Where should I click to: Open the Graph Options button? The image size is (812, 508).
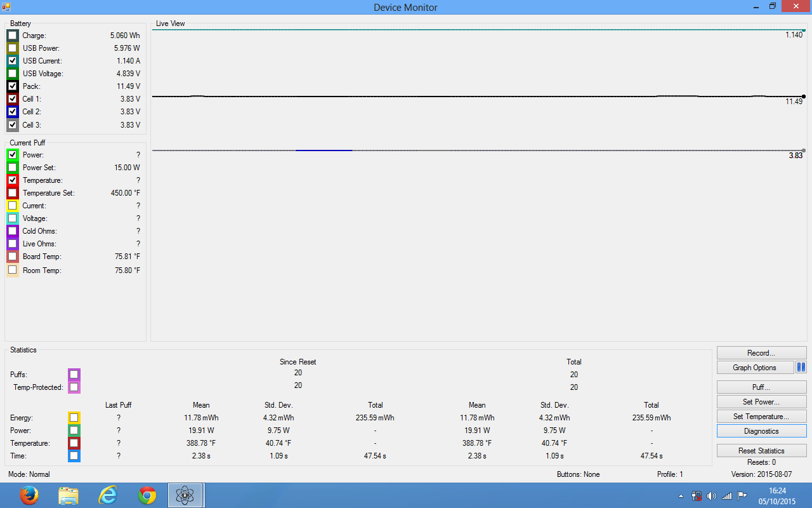coord(755,368)
